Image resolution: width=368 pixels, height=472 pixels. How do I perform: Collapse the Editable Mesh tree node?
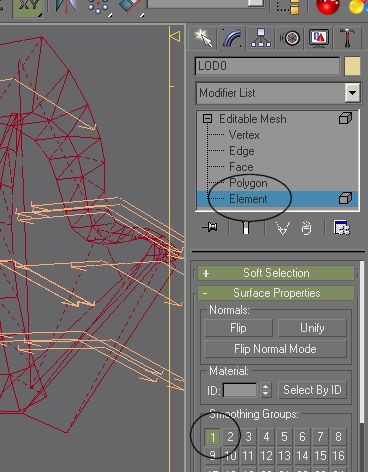207,118
